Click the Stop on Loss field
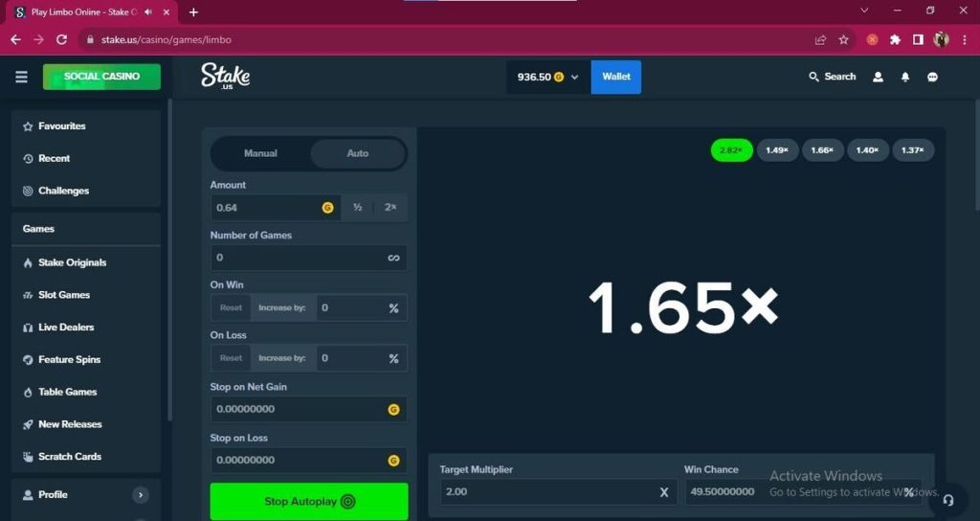The image size is (980, 521). [x=309, y=461]
